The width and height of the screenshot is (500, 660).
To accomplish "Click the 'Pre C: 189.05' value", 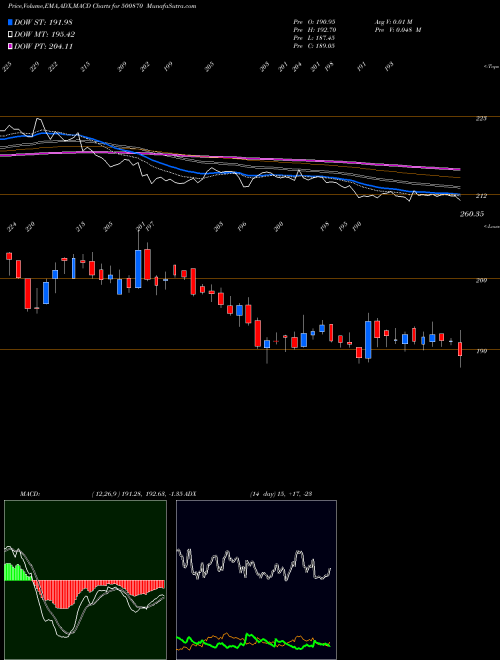I will coord(314,46).
